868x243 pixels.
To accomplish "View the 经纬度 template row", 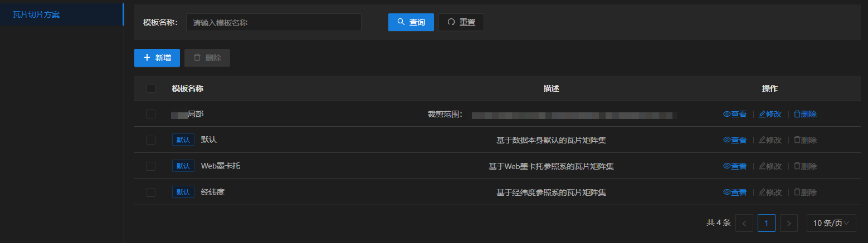I will tap(734, 192).
